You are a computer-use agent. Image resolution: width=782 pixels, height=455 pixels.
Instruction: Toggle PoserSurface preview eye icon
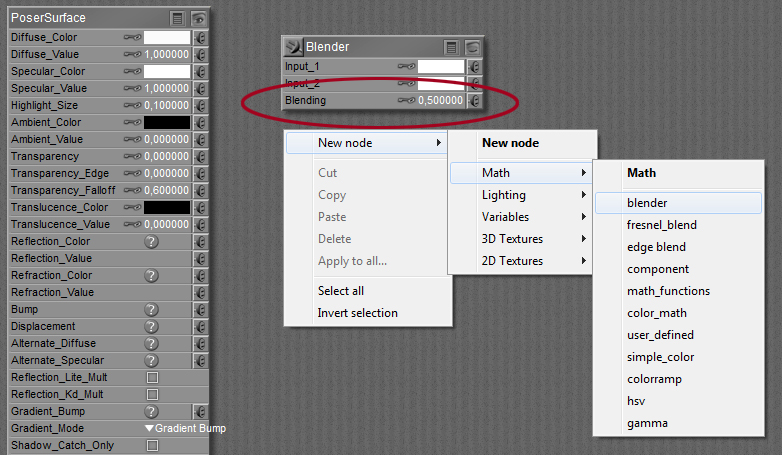pos(198,19)
